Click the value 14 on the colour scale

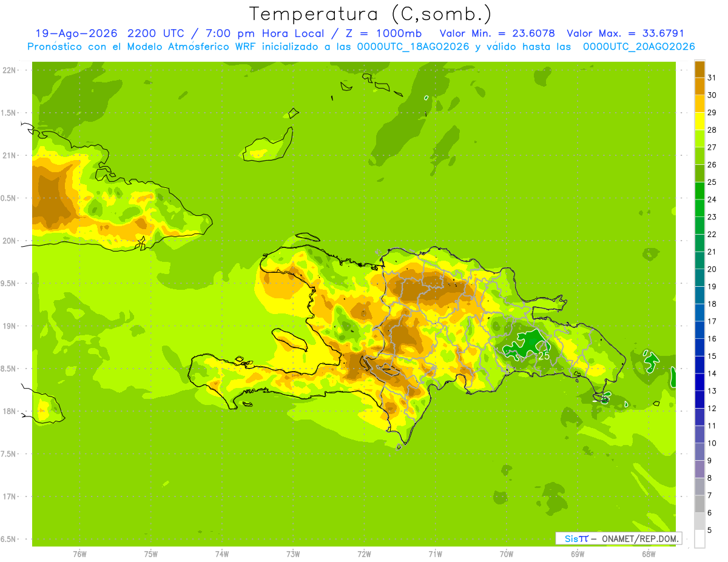tap(712, 373)
